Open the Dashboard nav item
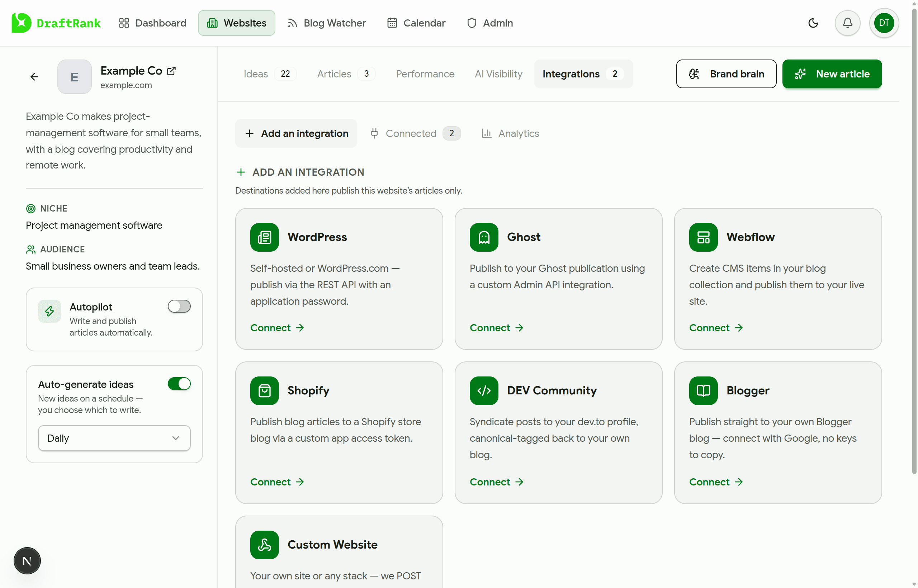 [152, 23]
